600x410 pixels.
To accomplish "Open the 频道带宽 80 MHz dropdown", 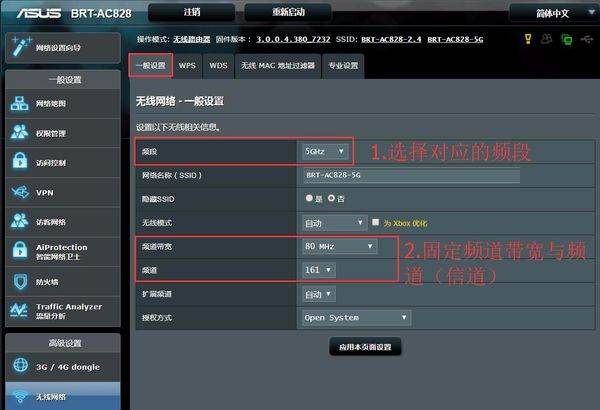I will pos(340,246).
